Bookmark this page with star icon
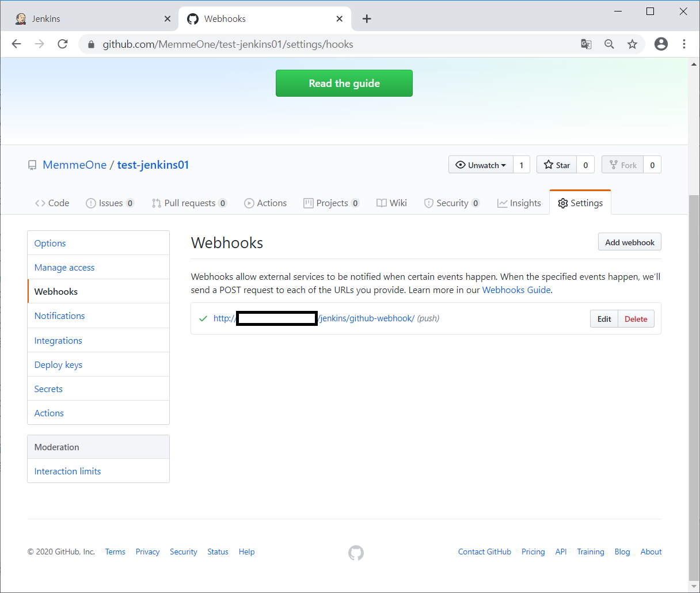 click(x=632, y=44)
